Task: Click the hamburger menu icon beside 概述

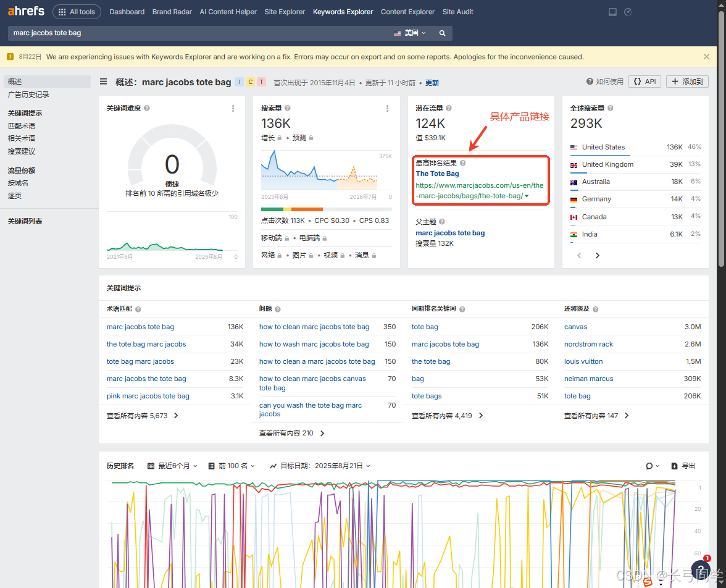Action: [103, 82]
